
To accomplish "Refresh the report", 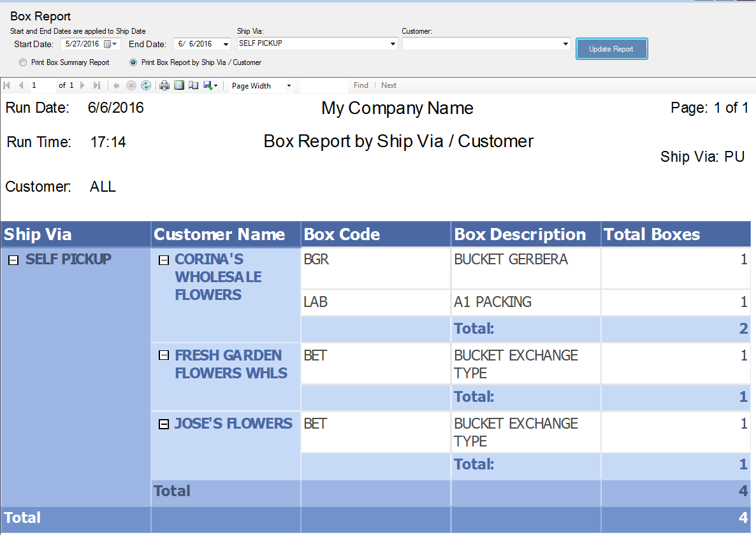I will pos(145,85).
